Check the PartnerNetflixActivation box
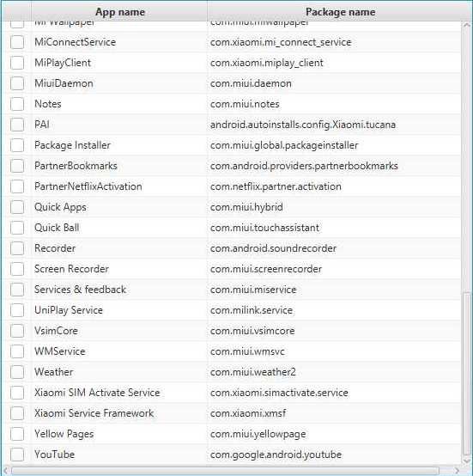 click(17, 186)
